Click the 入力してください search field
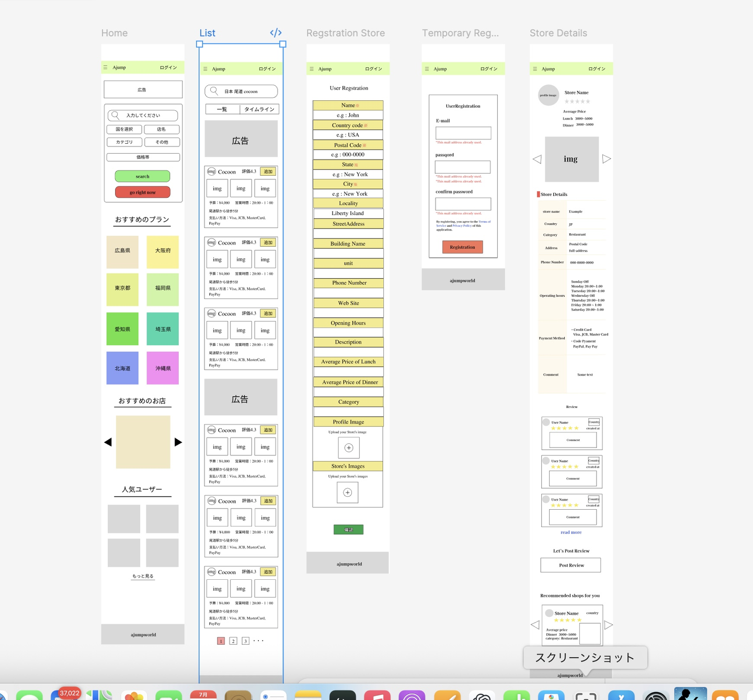The width and height of the screenshot is (753, 700). tap(142, 115)
